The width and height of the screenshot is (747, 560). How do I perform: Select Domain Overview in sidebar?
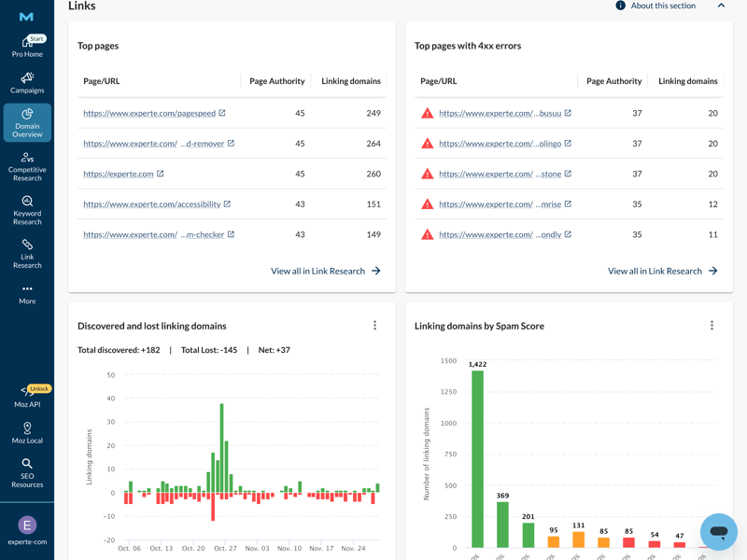(27, 123)
